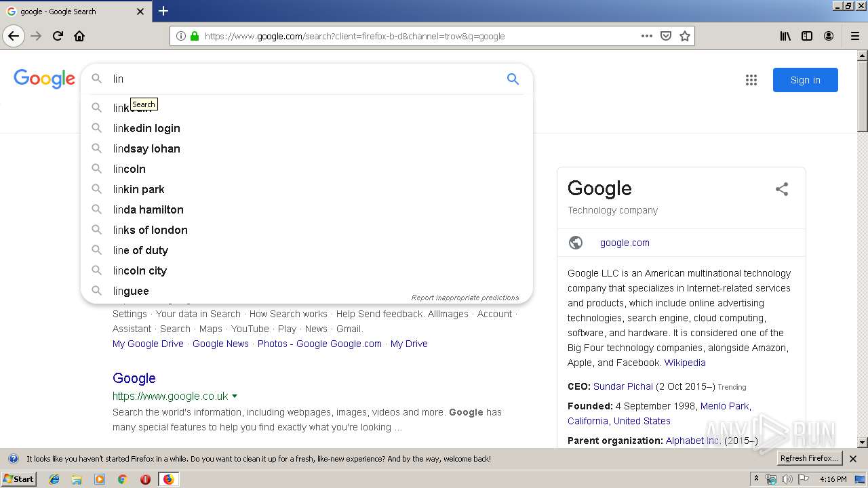Open Internet Explorer from taskbar

coord(54,479)
